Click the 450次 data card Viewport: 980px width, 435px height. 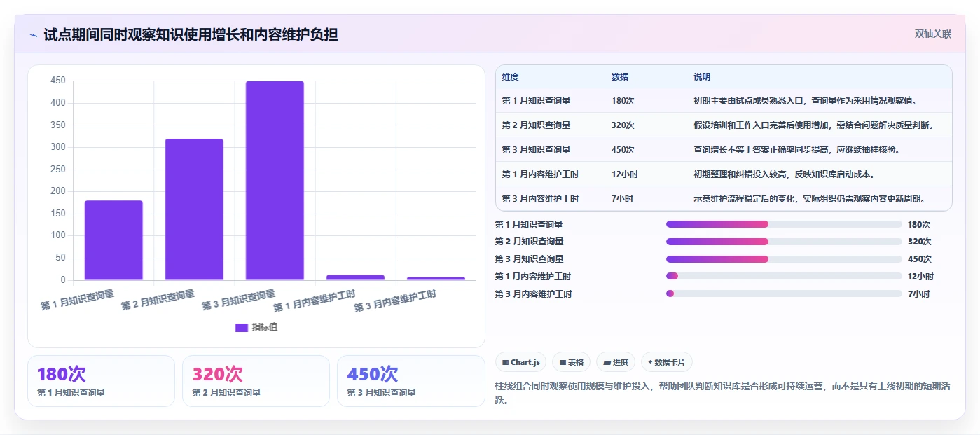410,381
